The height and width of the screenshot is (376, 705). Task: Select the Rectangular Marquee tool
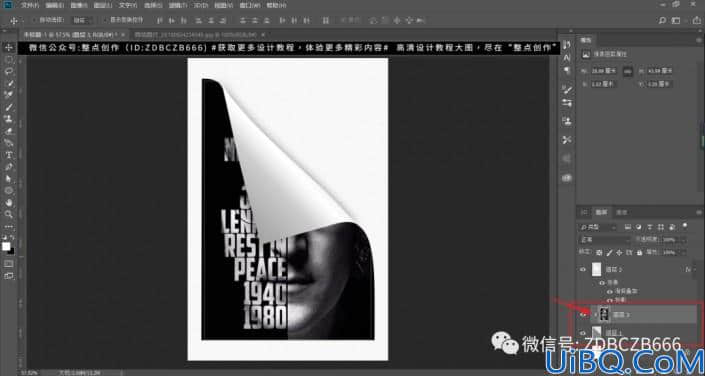(x=8, y=59)
